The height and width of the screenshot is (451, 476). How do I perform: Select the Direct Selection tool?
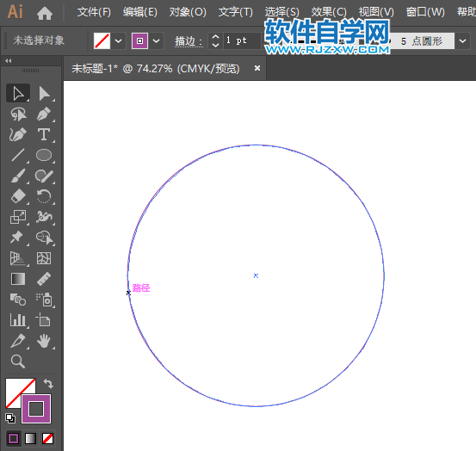pyautogui.click(x=44, y=93)
